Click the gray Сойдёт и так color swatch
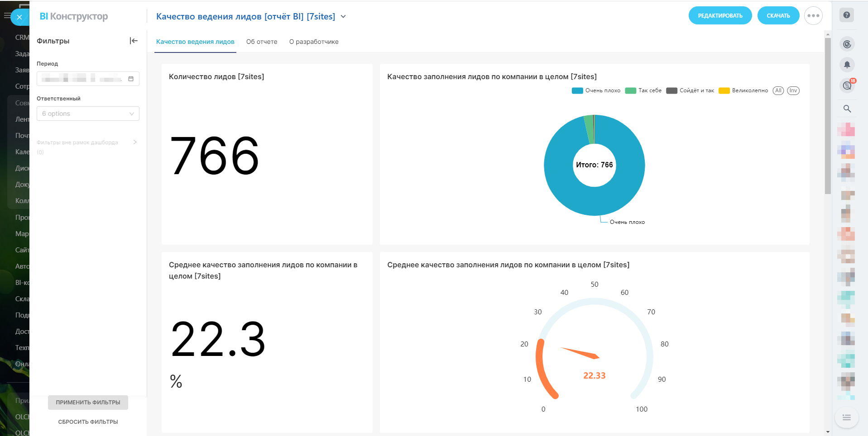868x436 pixels. pos(671,90)
